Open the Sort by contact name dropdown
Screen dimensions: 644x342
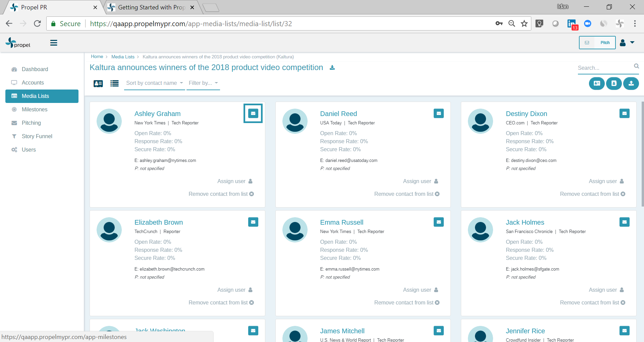[x=155, y=83]
